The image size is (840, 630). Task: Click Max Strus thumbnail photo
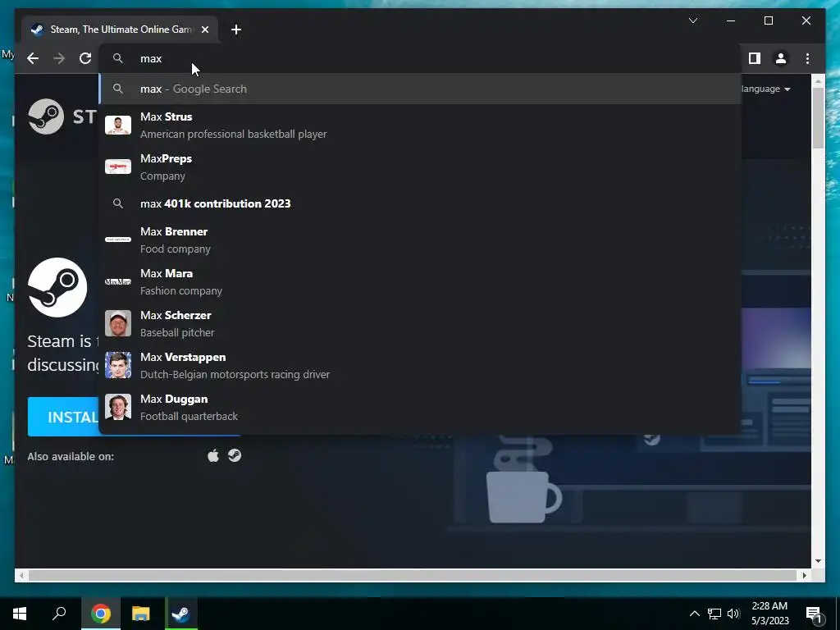118,125
